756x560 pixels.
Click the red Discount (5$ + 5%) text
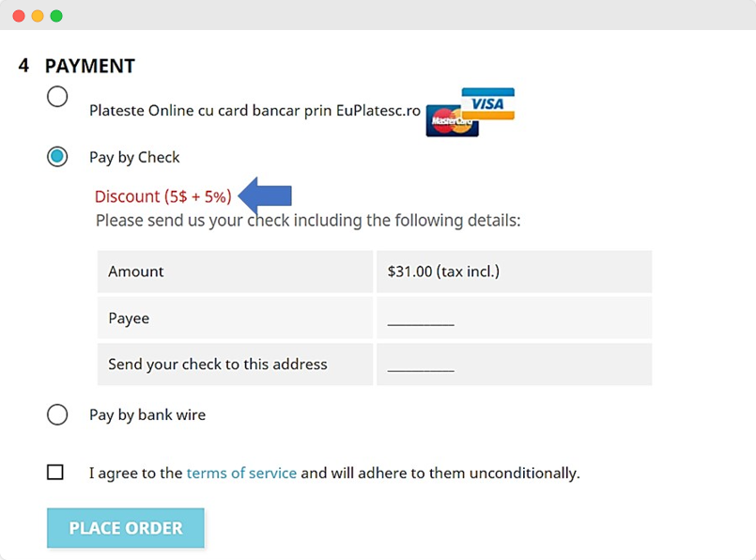(162, 197)
